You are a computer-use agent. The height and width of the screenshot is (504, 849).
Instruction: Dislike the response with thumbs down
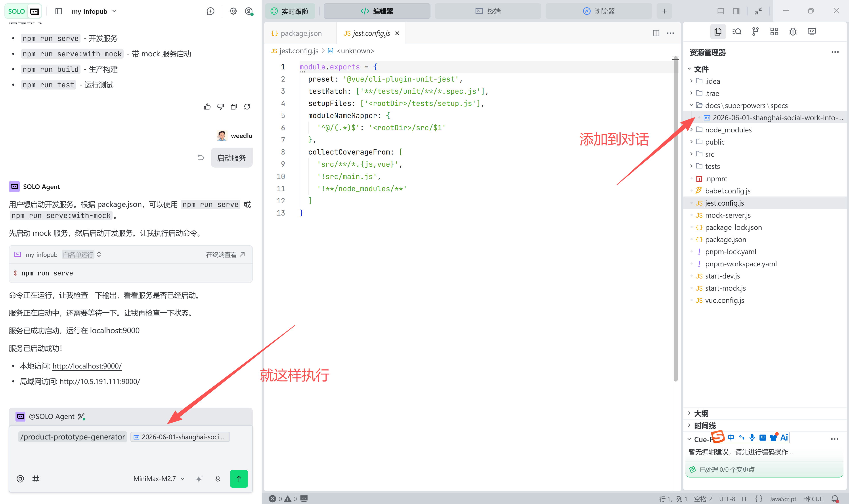click(x=221, y=107)
